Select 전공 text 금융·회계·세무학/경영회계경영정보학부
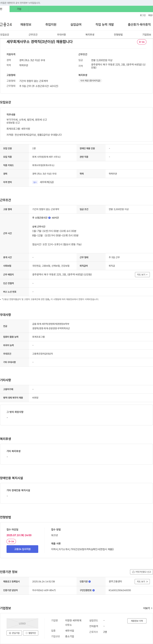Screen dimensions: 153x644 click(x=51, y=324)
